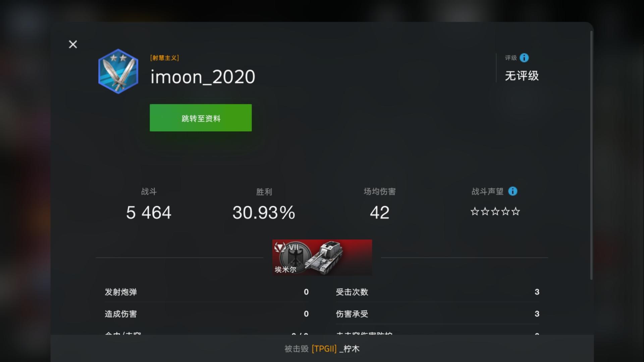
Task: Click the third reputation star
Action: (x=495, y=212)
